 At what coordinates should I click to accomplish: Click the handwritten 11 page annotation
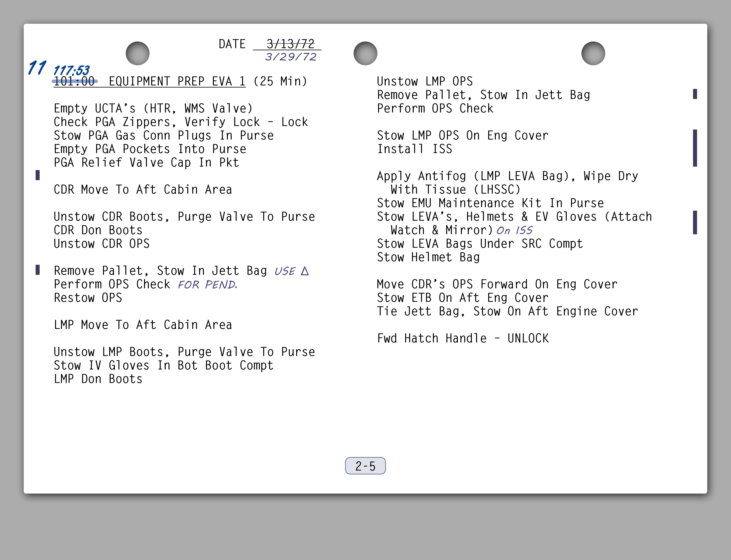pos(37,68)
